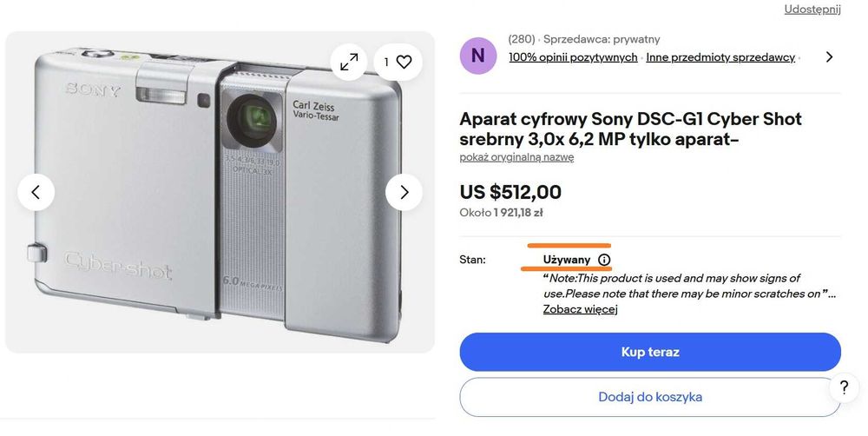This screenshot has height=436, width=868.
Task: Go to previous product photo
Action: [x=36, y=192]
